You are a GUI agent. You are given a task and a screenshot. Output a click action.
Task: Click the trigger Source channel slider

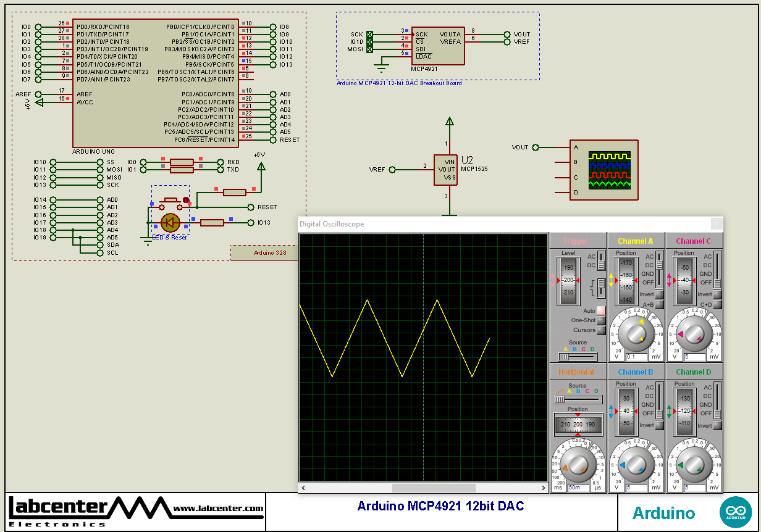tap(564, 357)
